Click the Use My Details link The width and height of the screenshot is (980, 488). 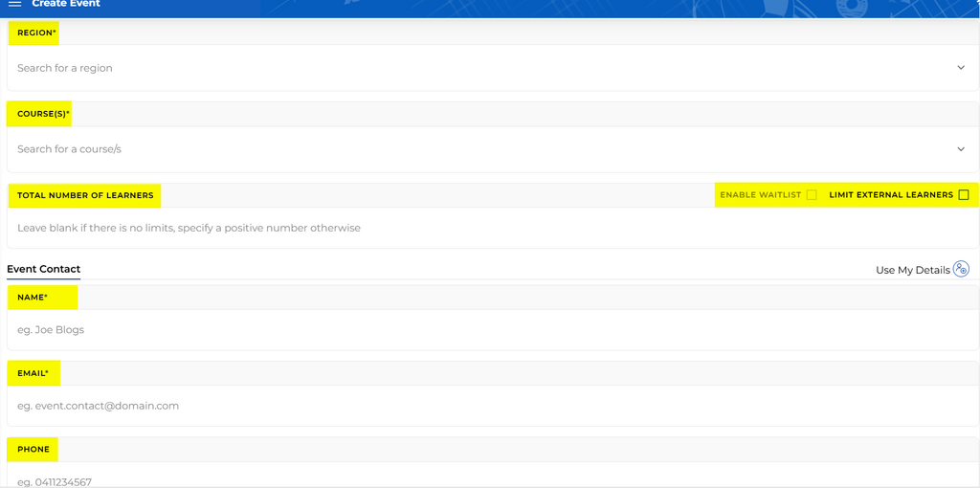pyautogui.click(x=912, y=270)
